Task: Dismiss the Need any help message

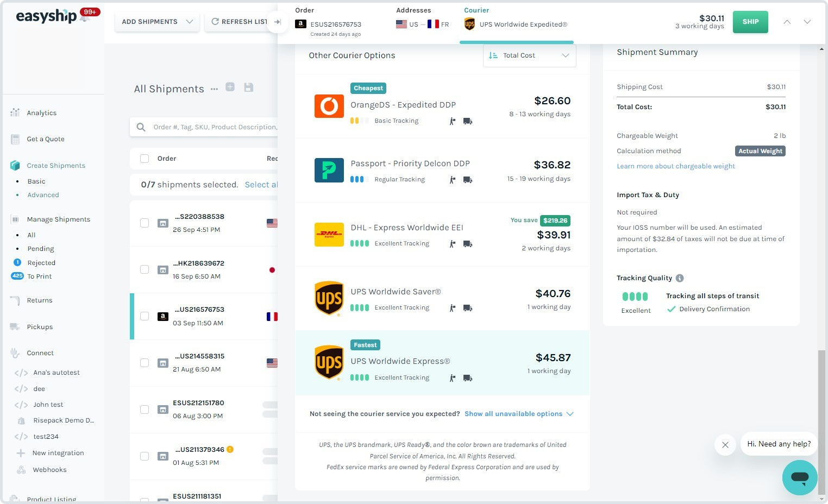Action: pos(725,445)
